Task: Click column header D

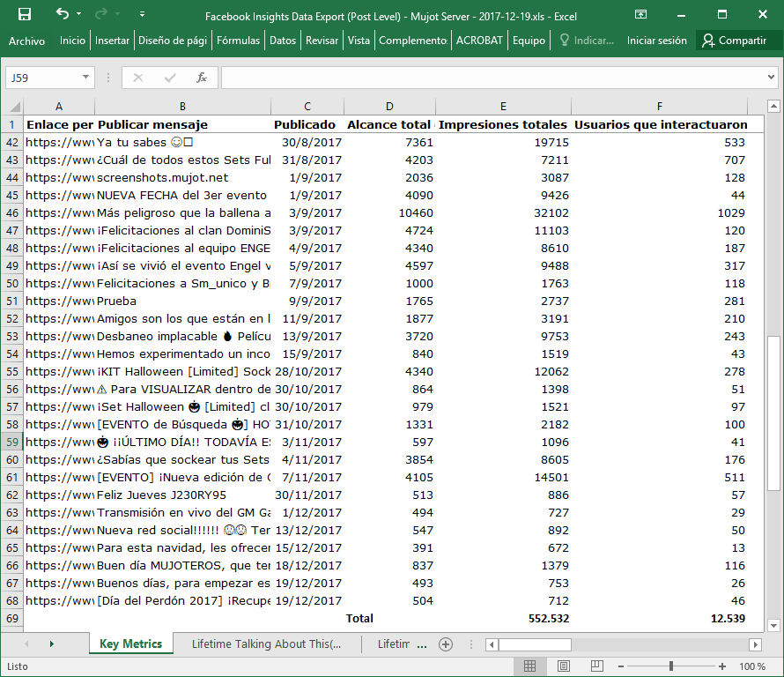Action: click(x=388, y=107)
